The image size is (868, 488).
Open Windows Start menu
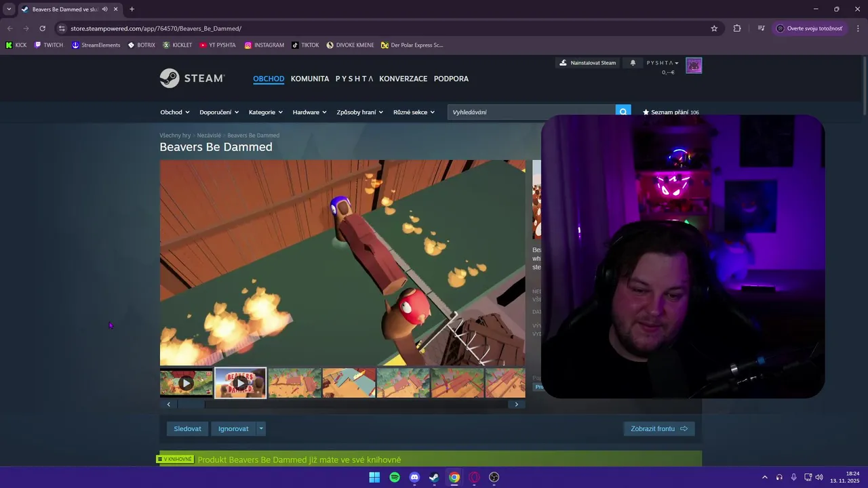click(x=374, y=477)
